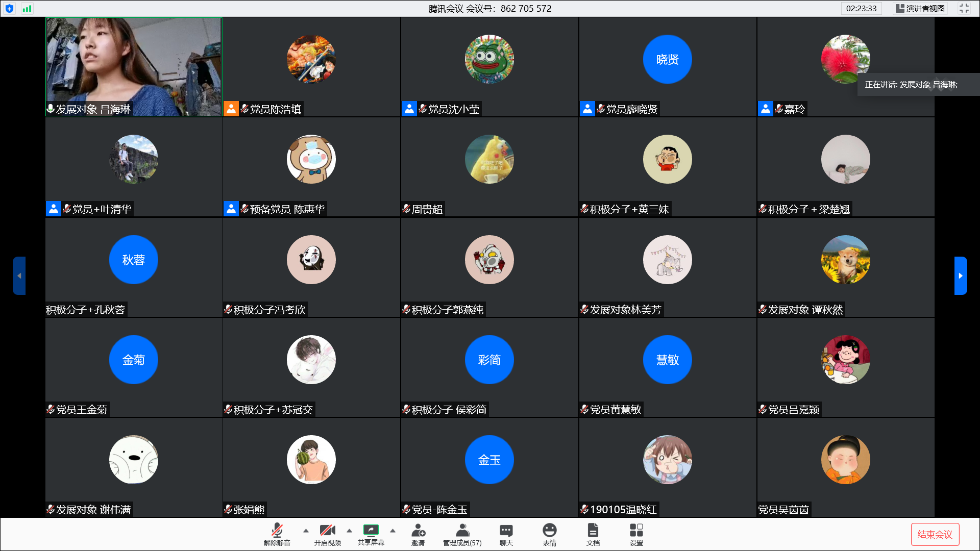
Task: Expand share screen options arrow
Action: click(x=393, y=531)
